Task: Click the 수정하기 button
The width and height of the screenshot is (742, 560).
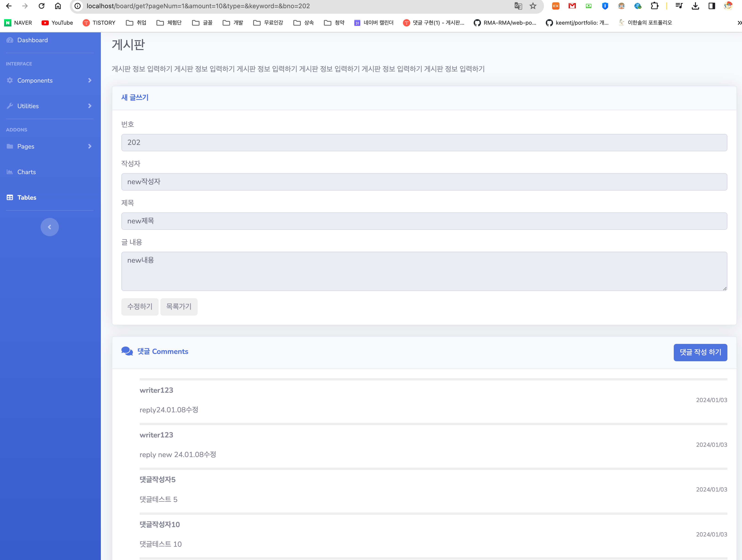Action: 140,306
